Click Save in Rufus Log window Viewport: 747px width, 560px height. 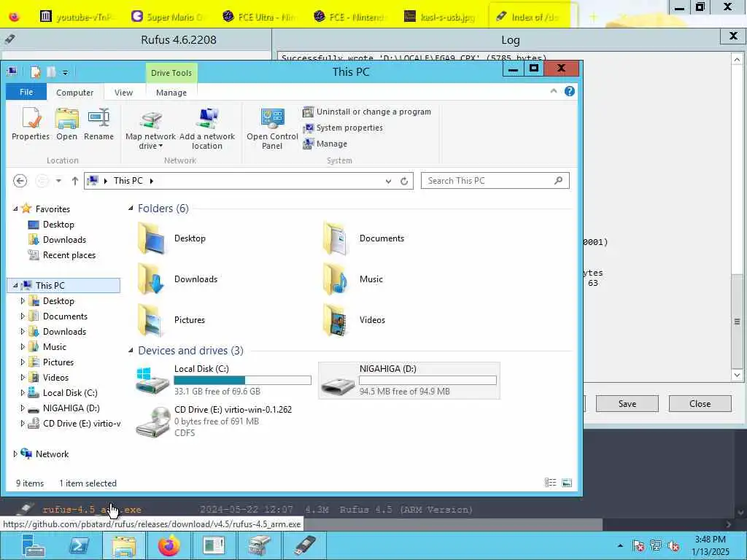tap(627, 403)
